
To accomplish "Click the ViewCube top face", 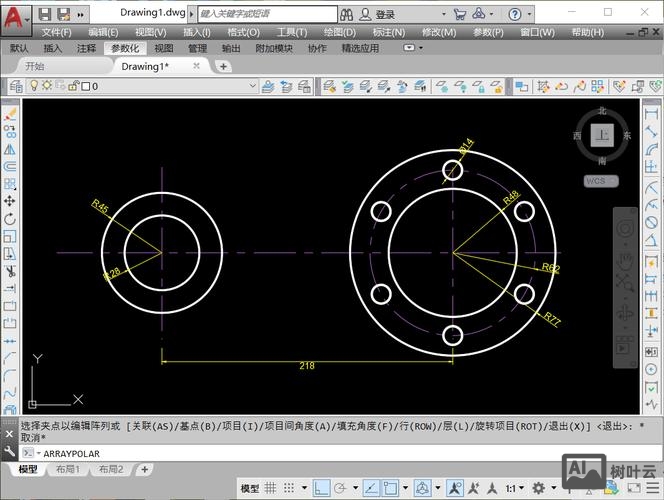I will point(601,135).
